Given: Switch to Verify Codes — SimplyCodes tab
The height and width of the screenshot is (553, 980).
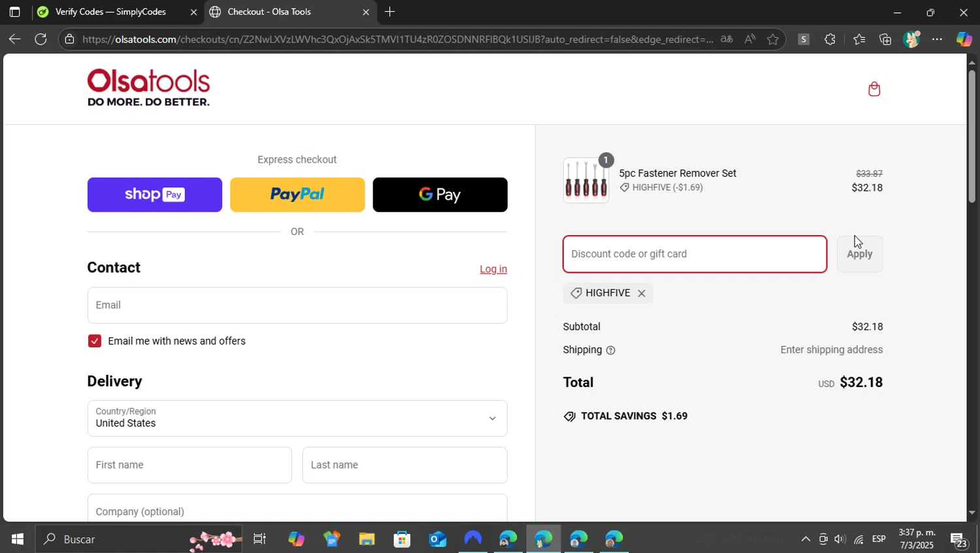Looking at the screenshot, I should pos(118,12).
